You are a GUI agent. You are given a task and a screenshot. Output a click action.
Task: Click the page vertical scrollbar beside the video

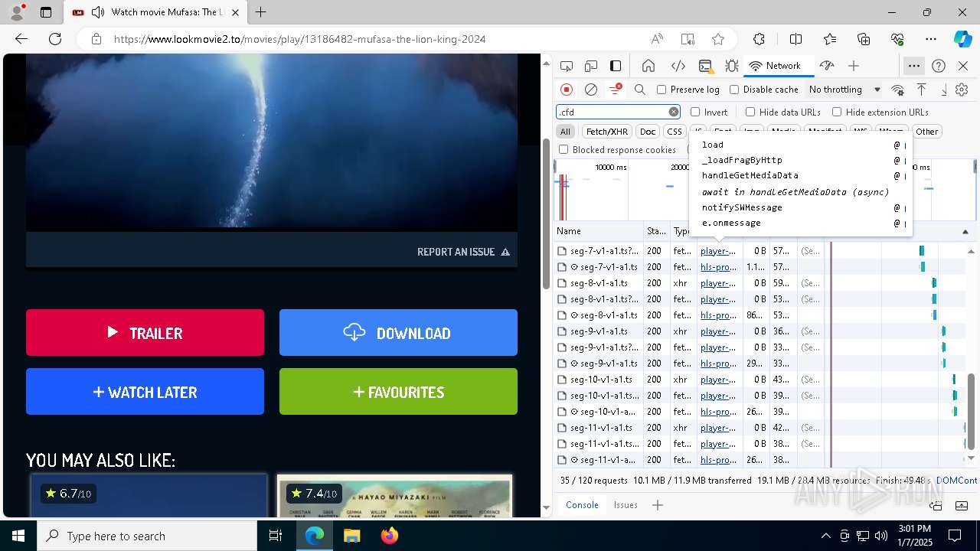(546, 214)
